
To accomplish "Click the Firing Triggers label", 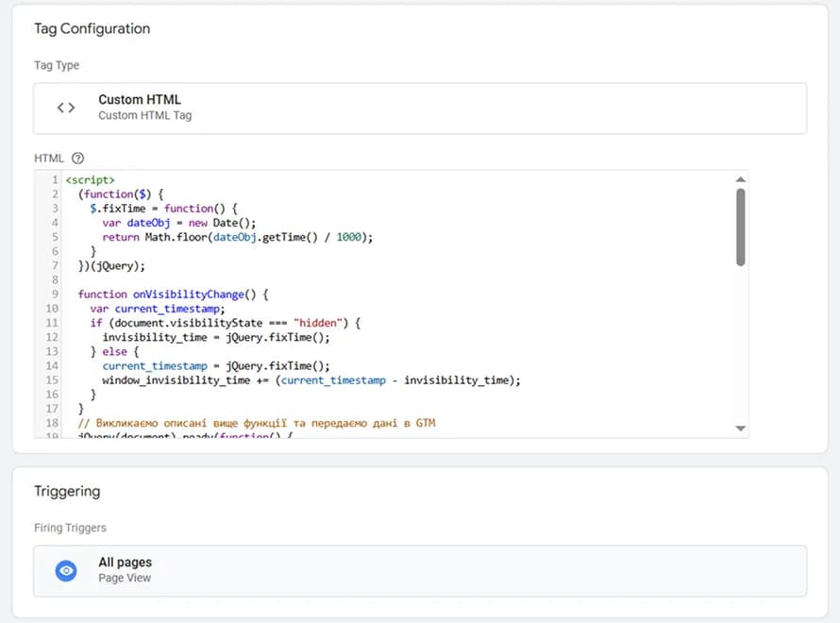I will pos(70,528).
